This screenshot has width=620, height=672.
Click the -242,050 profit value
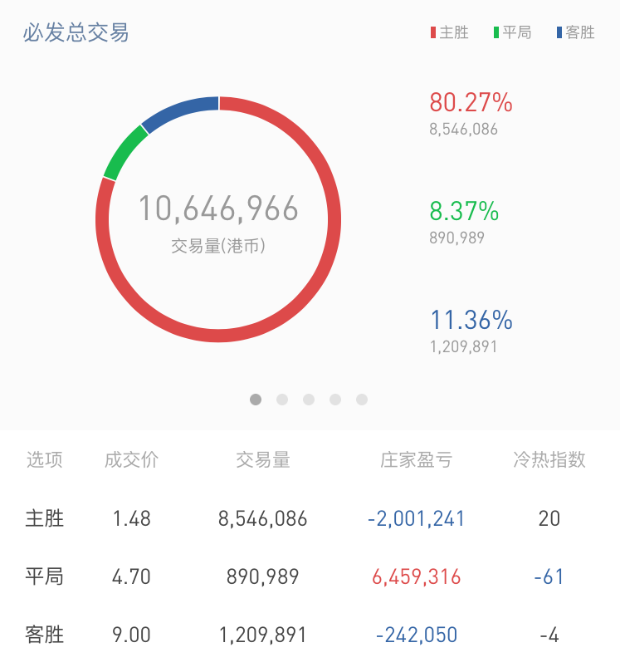click(416, 635)
